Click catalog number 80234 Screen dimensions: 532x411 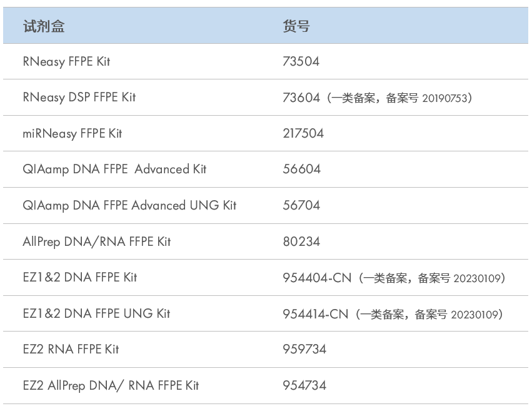click(301, 241)
